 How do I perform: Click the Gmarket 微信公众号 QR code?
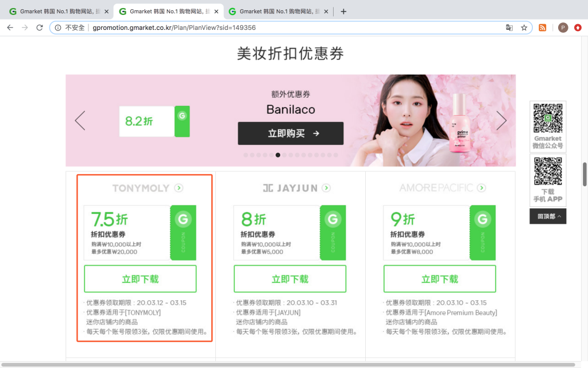548,118
